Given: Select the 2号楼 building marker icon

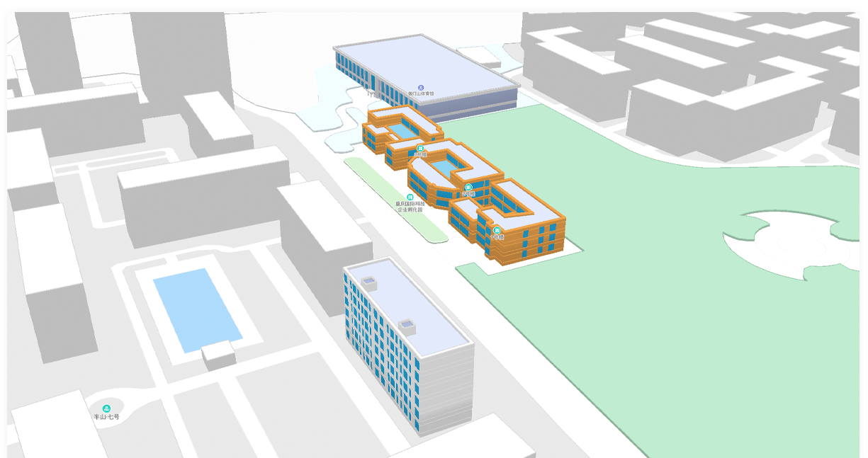Looking at the screenshot, I should pyautogui.click(x=468, y=187).
